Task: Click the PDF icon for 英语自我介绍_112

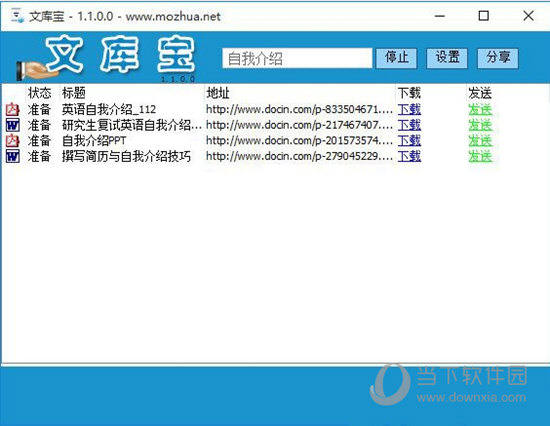Action: [x=13, y=109]
